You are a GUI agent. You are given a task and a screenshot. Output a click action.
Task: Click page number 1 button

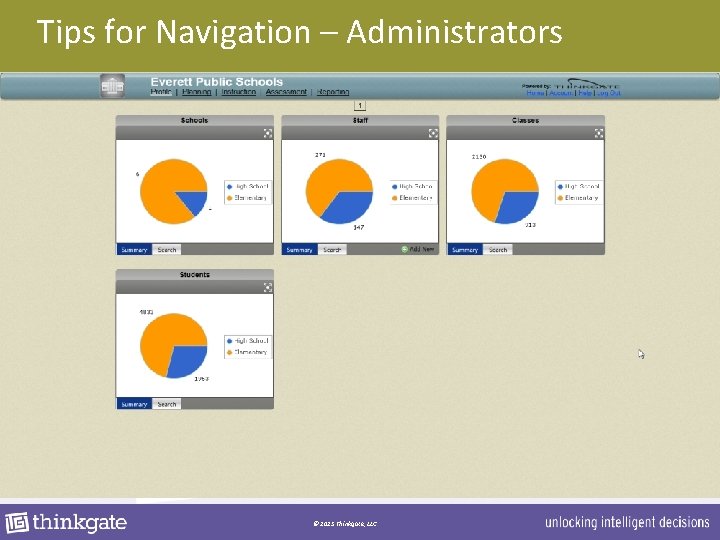(360, 106)
